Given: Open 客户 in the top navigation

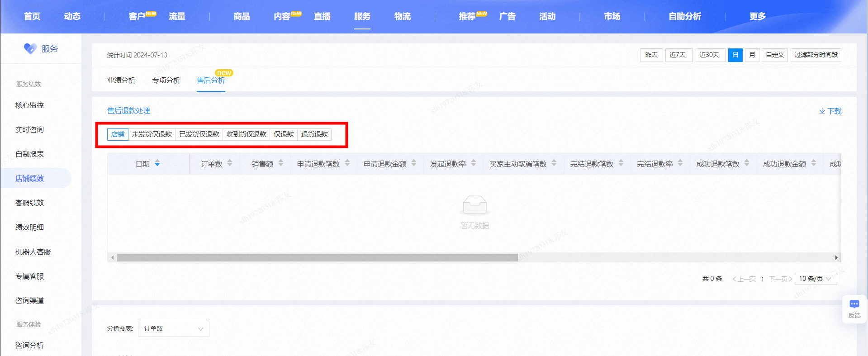Looking at the screenshot, I should [137, 16].
